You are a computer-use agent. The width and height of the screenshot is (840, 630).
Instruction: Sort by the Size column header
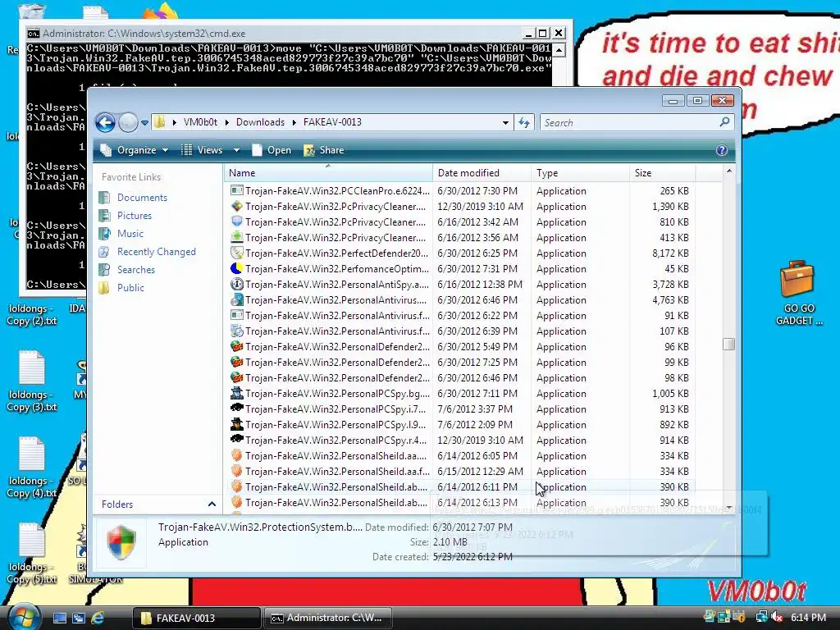tap(662, 173)
